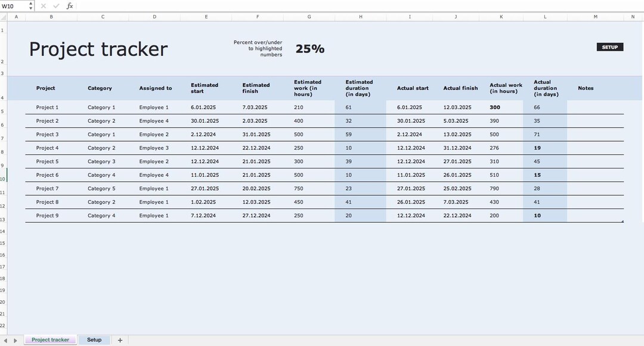Select column H header
Screen dimensions: 644x346
(360, 16)
